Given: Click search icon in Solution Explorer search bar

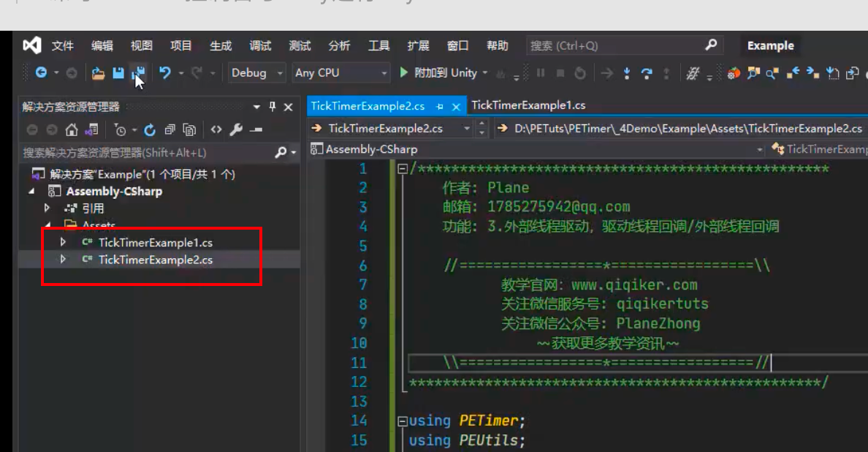Looking at the screenshot, I should click(x=281, y=152).
